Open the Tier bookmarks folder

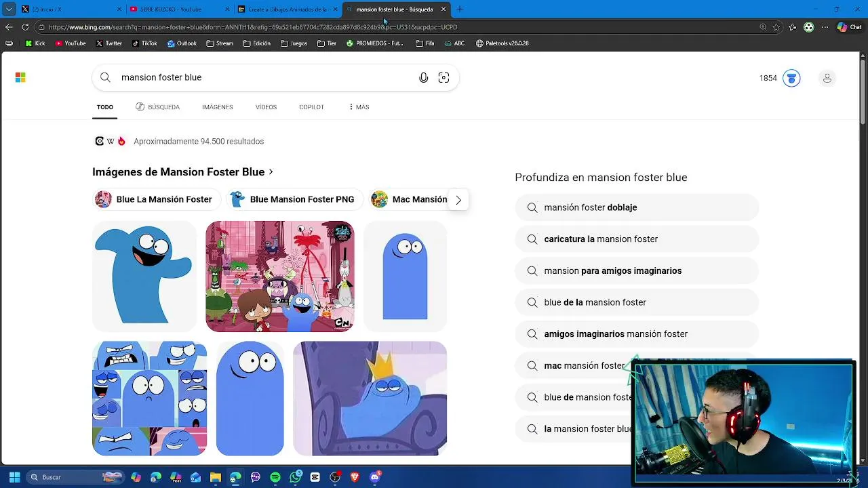coord(326,43)
